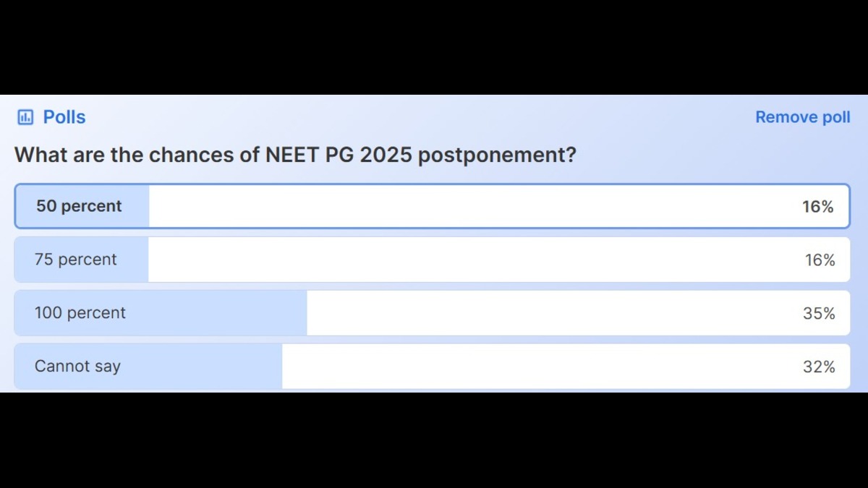Image resolution: width=868 pixels, height=488 pixels.
Task: Click the black letterbox area above the poll
Action: point(434,47)
